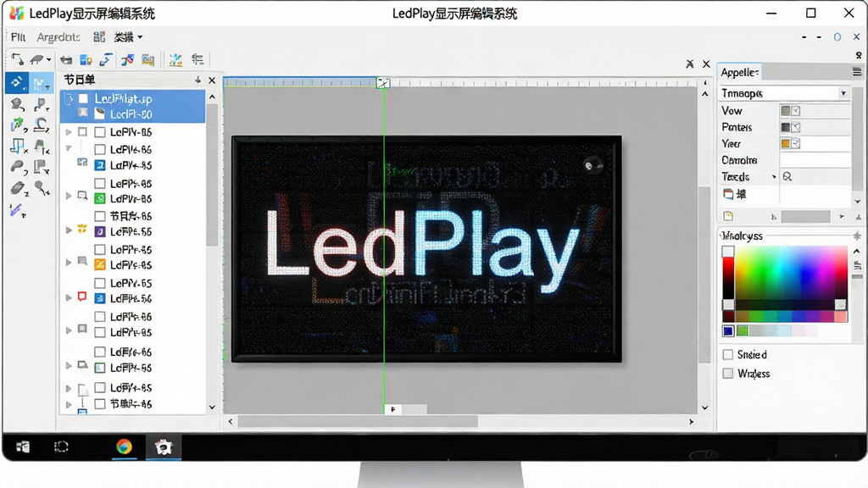
Task: Click the orange icon beside LdPV-85
Action: coord(100,264)
